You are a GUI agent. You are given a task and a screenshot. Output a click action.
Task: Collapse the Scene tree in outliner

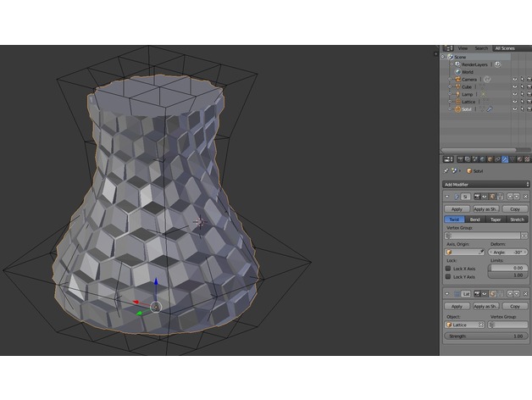coord(444,57)
